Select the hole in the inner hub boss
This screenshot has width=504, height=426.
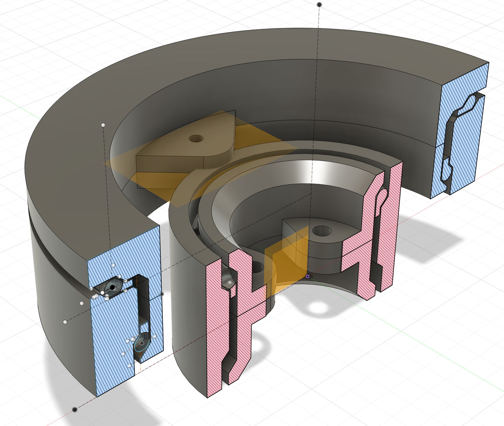[x=322, y=230]
